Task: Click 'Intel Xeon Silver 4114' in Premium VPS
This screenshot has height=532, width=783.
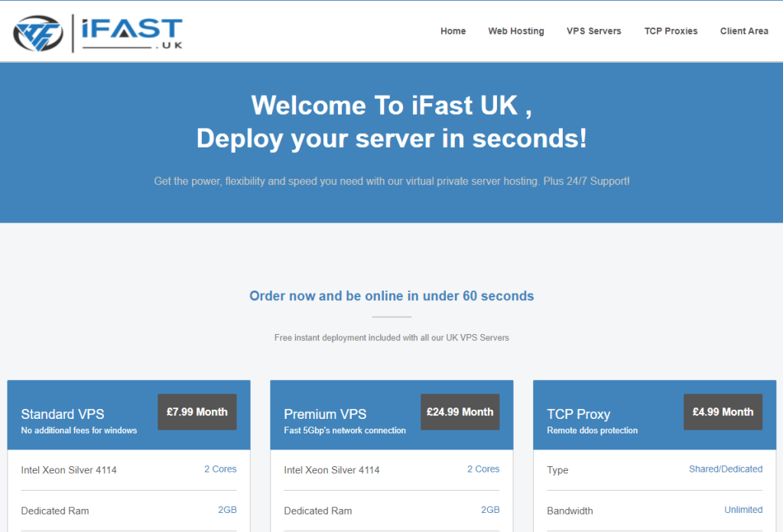Action: [x=332, y=470]
